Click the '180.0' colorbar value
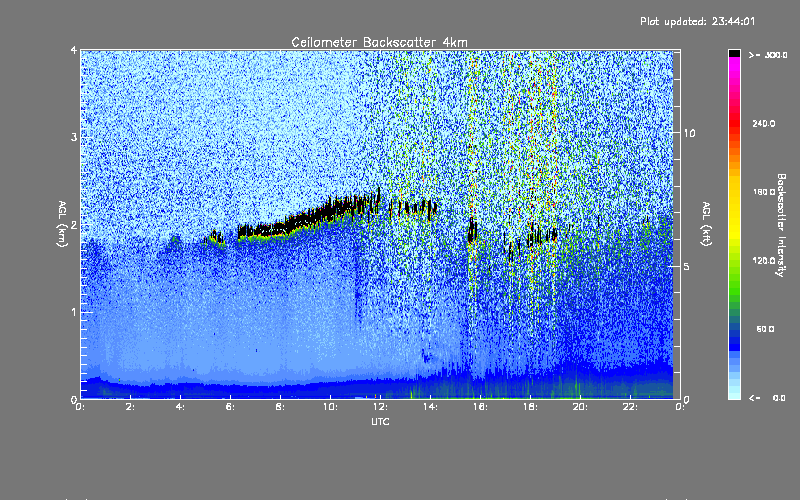The height and width of the screenshot is (500, 800). click(764, 192)
